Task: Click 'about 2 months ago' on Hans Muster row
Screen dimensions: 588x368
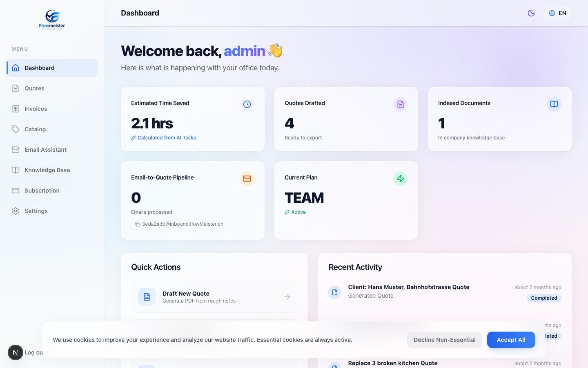Action: (x=538, y=287)
